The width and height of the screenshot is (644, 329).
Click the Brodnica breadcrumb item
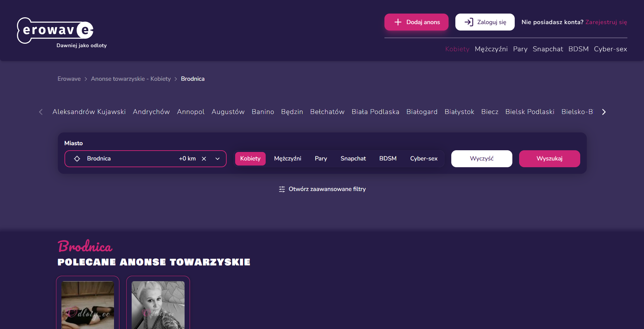193,79
